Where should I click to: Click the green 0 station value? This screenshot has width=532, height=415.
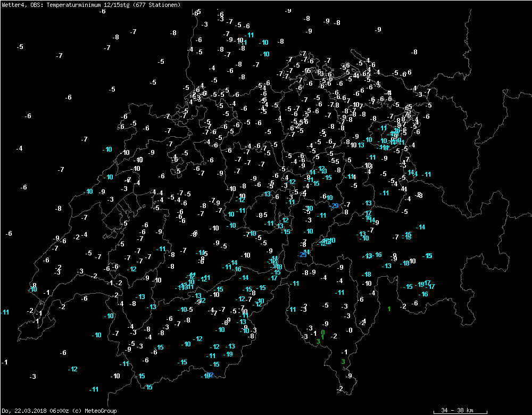[323, 332]
